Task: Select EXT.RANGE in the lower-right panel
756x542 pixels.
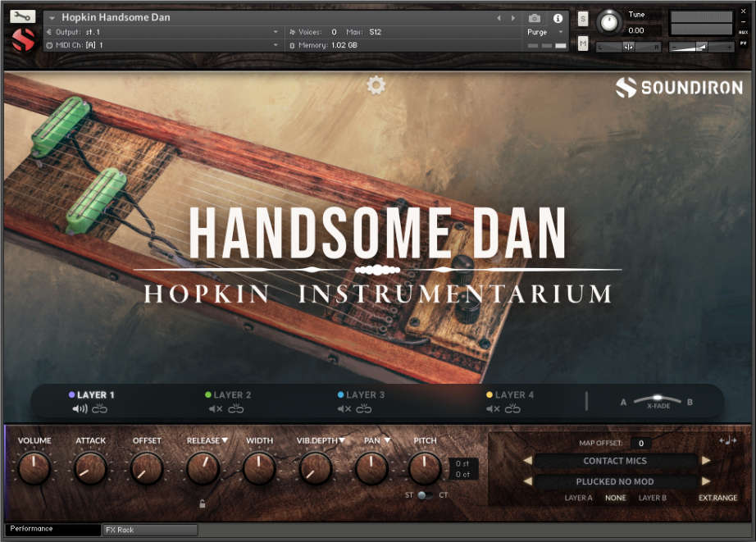Action: [717, 498]
